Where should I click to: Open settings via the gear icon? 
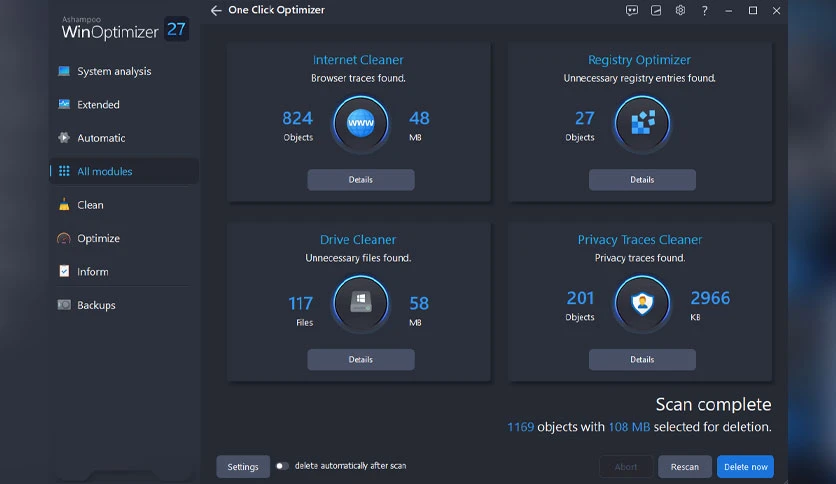point(680,10)
